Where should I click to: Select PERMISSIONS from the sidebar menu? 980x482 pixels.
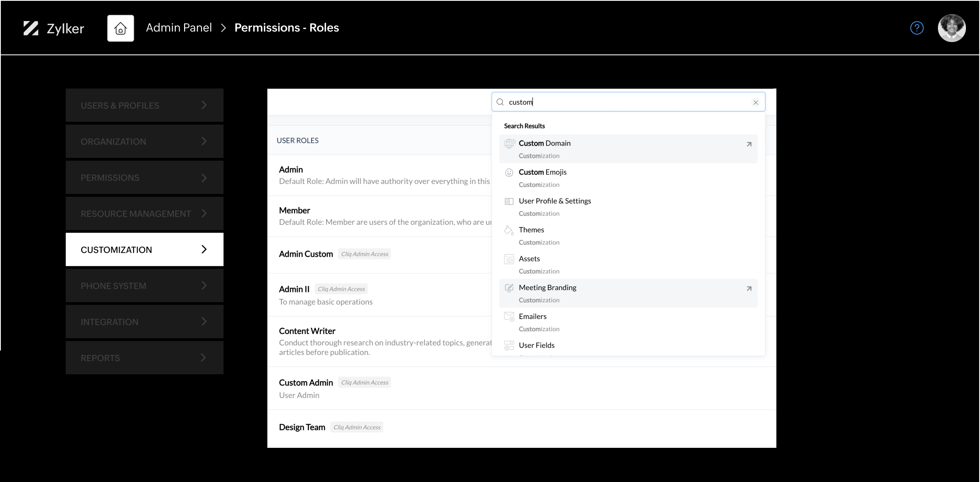tap(144, 177)
